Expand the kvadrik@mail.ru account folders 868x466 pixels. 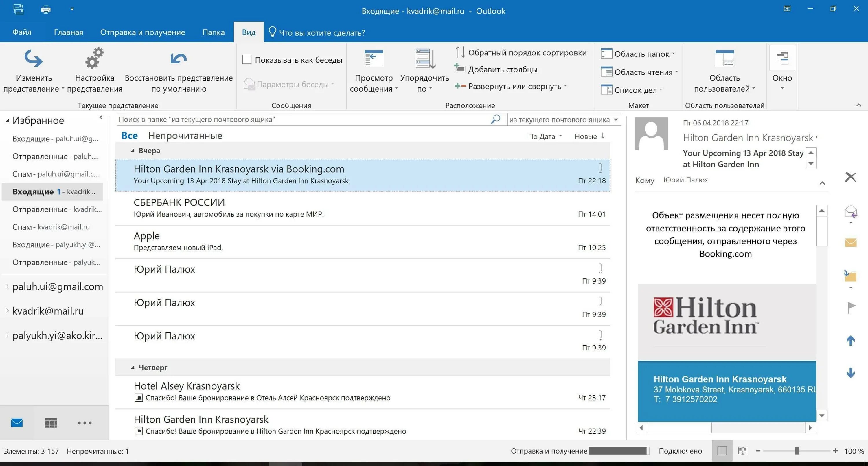[x=7, y=310]
